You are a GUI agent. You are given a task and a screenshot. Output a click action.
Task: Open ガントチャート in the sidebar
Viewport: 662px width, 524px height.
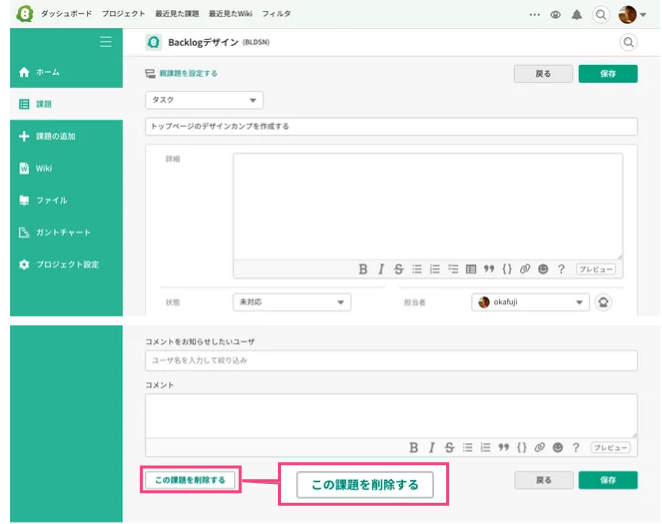click(66, 232)
